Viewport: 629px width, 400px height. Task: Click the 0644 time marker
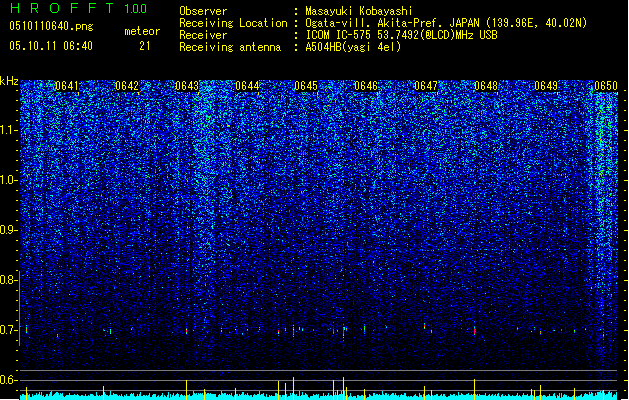247,86
